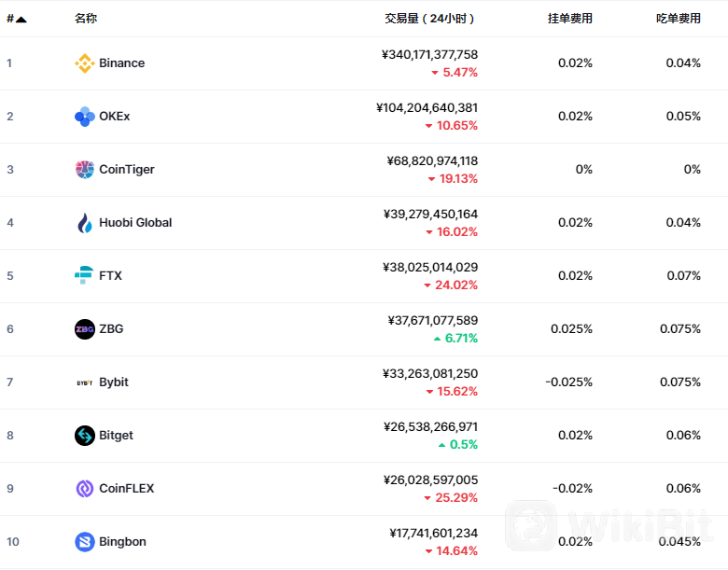Click the Bybit logo icon

click(84, 382)
